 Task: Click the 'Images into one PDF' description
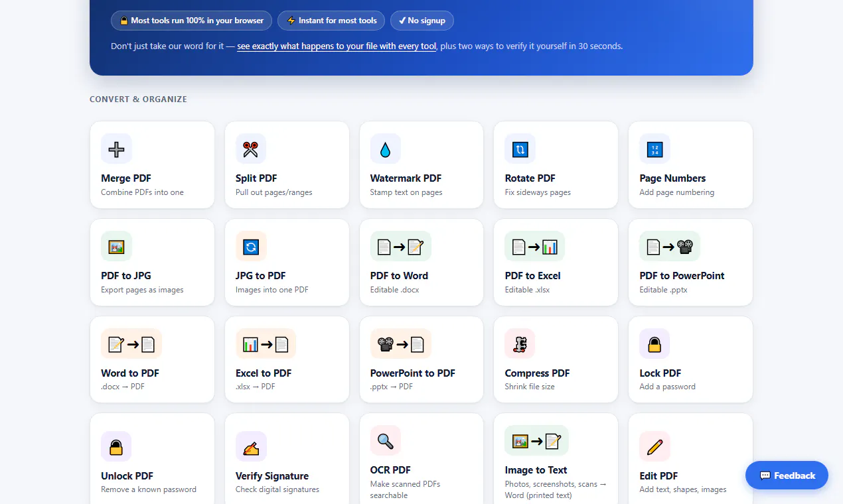[272, 290]
